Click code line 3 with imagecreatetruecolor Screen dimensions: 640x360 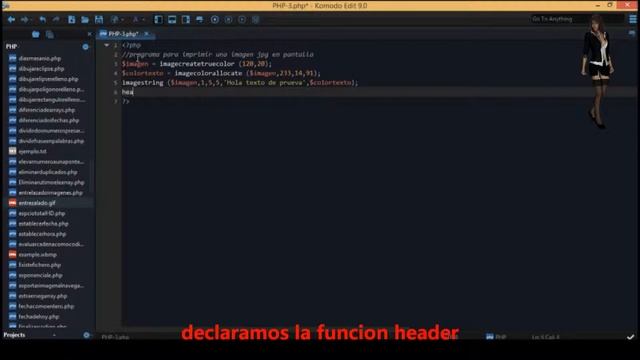[197, 64]
